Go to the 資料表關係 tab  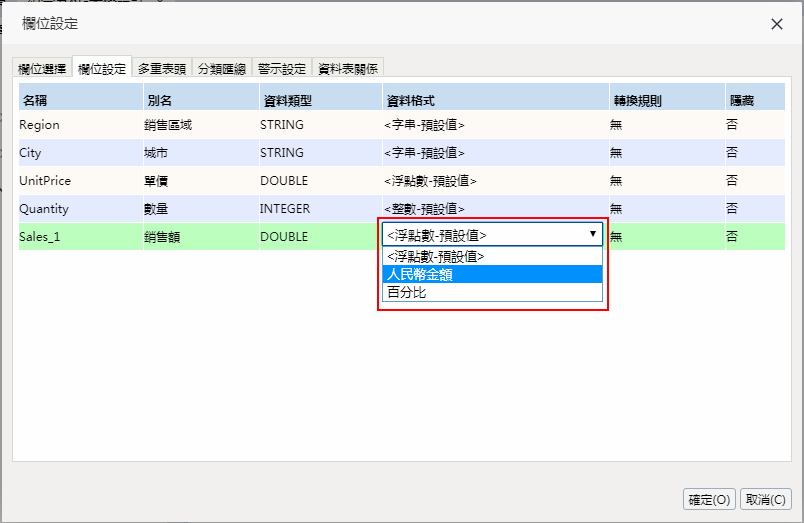tap(348, 69)
